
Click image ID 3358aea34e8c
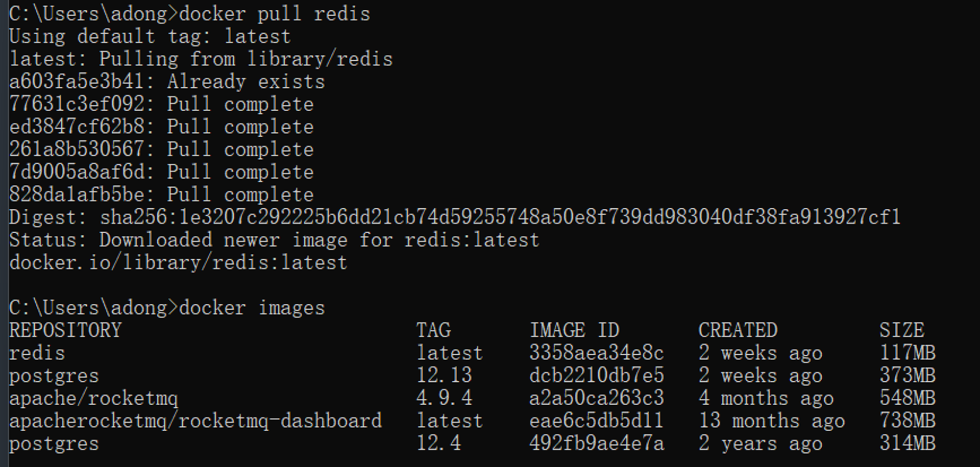coord(596,353)
